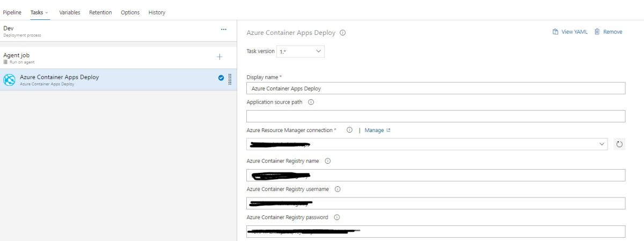Toggle the blue checkmark on Azure Container Apps task

(x=221, y=78)
